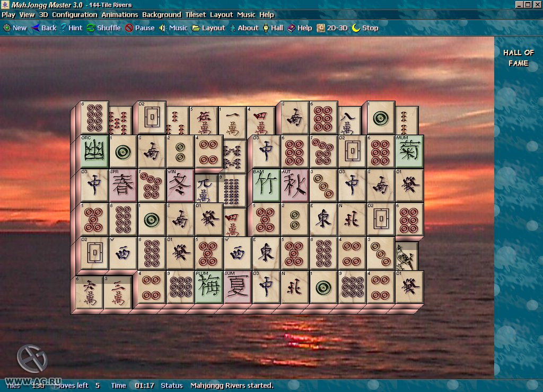Select the green BAM bamboo flower tile
543x392 pixels.
click(266, 185)
